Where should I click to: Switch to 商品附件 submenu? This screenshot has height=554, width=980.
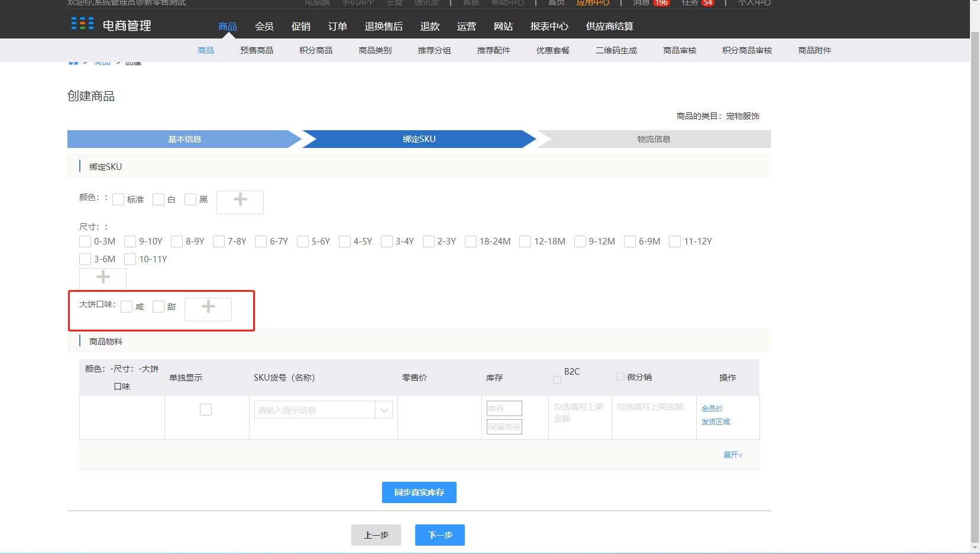coord(814,50)
